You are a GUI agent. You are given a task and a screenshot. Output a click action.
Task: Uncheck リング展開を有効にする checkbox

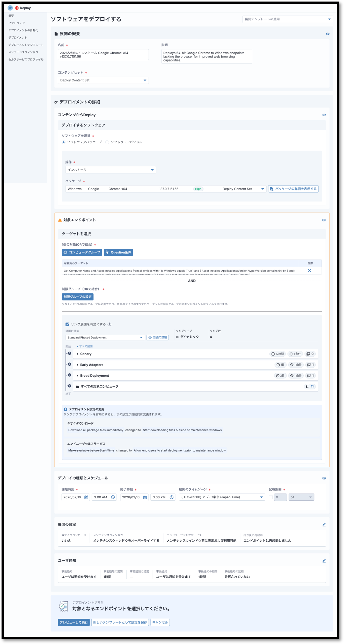pyautogui.click(x=67, y=324)
